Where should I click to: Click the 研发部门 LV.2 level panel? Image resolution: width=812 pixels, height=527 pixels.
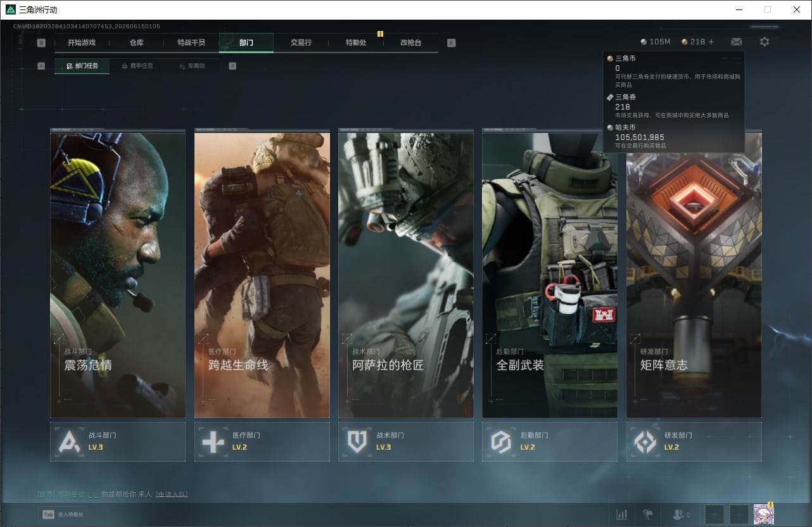tap(694, 441)
